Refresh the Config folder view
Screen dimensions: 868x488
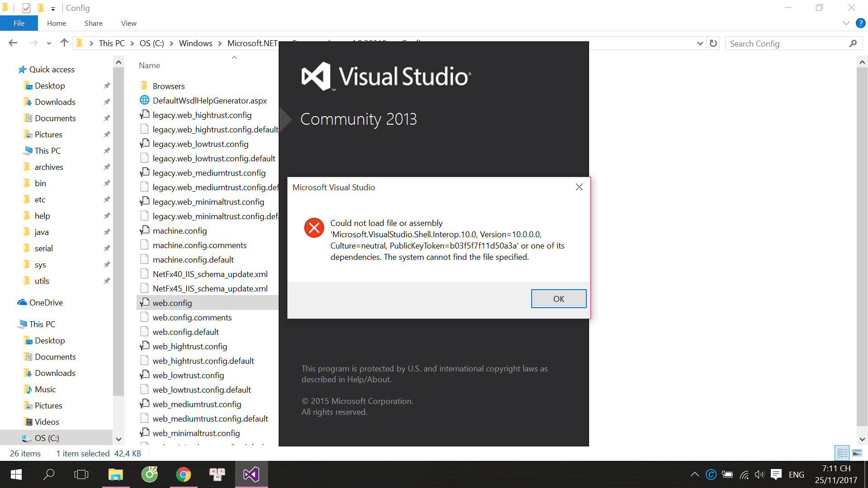pos(713,43)
